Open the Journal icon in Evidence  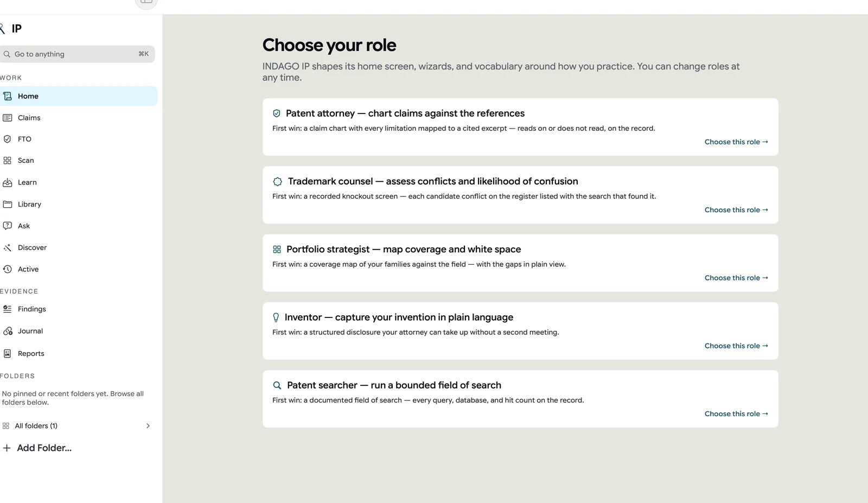pyautogui.click(x=8, y=331)
